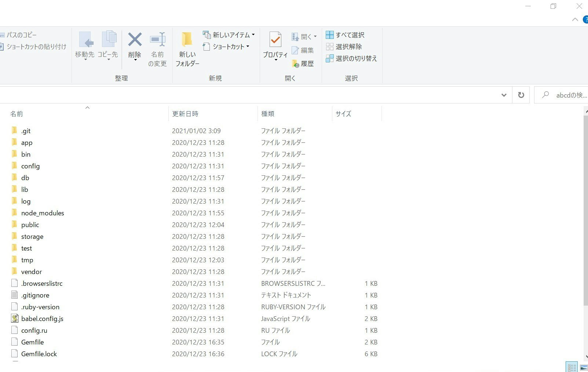This screenshot has width=588, height=372.
Task: Select the .gitignore file icon
Action: [15, 295]
